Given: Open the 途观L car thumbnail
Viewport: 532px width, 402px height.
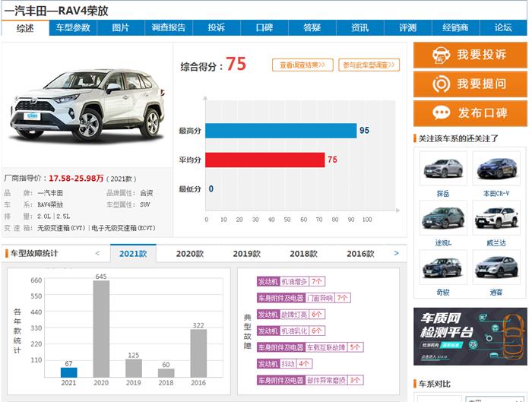Looking at the screenshot, I should click(443, 218).
